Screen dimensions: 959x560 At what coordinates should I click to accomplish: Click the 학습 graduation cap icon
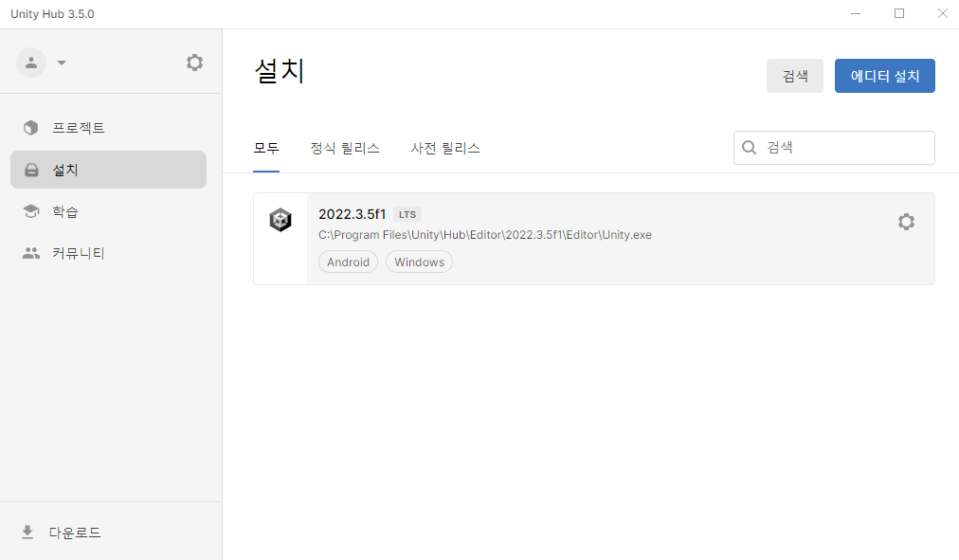pyautogui.click(x=31, y=211)
